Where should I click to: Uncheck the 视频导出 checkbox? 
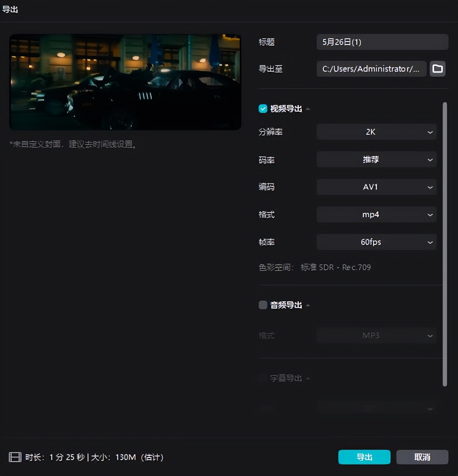(263, 108)
